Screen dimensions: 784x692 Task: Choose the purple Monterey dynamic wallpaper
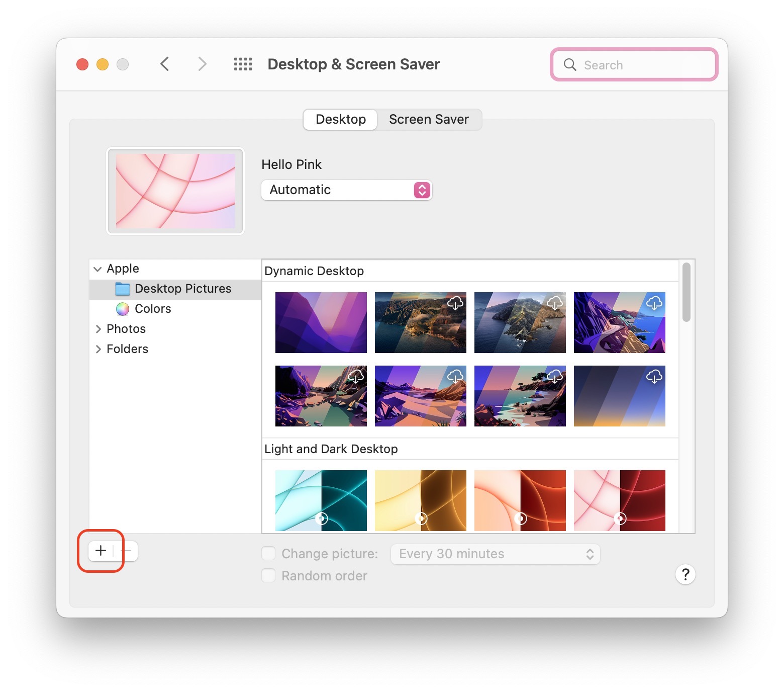click(x=321, y=322)
